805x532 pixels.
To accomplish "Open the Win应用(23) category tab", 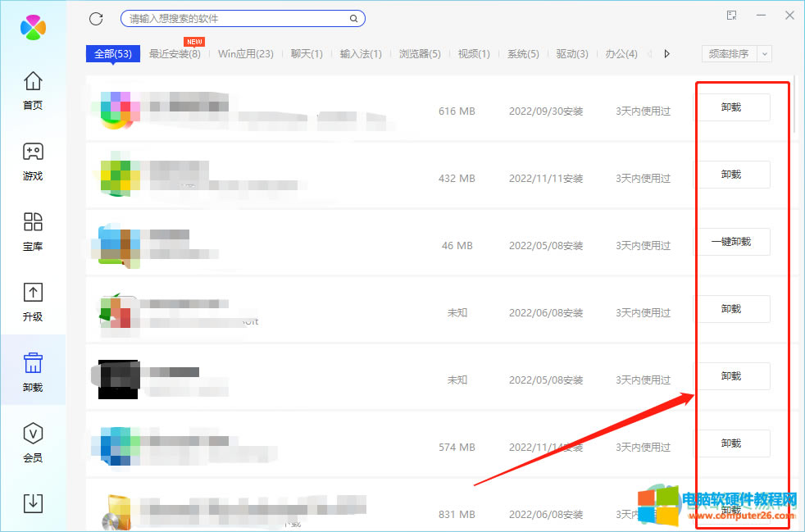I will click(246, 53).
